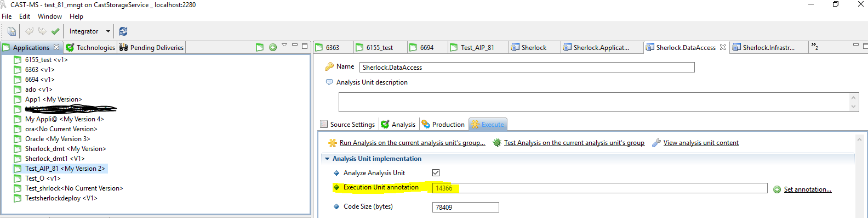Click the Save All toolbar icon
Screen dimensions: 868x218
(12, 31)
